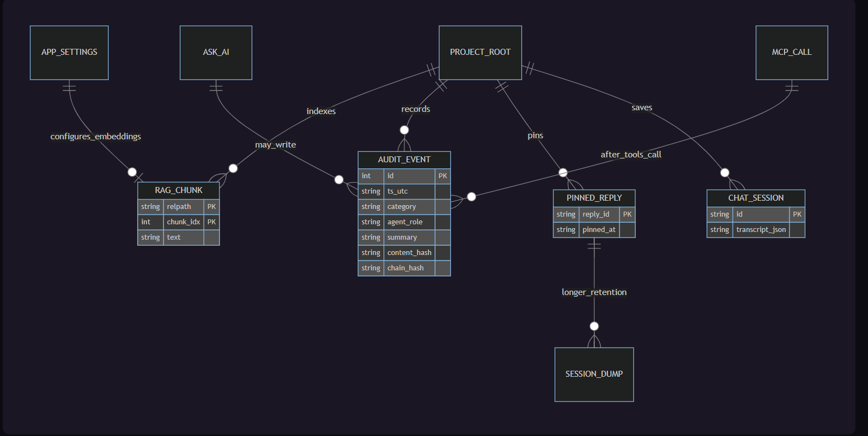Click the indexes relationship label

pos(321,111)
